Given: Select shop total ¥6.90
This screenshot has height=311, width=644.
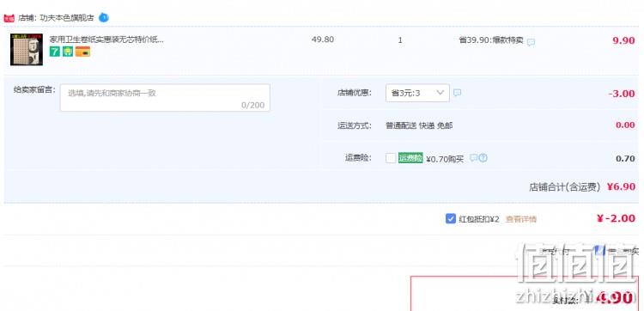Looking at the screenshot, I should [622, 186].
